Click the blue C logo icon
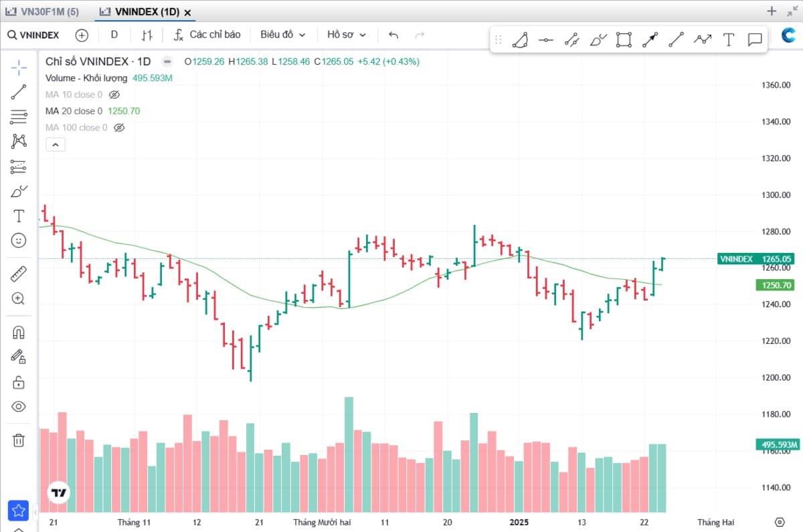The image size is (803, 532). [x=788, y=35]
